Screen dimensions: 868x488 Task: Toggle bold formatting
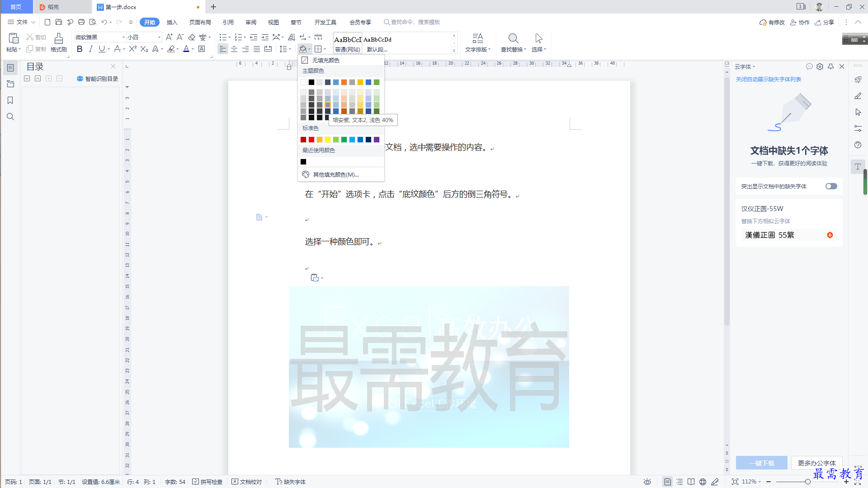(x=80, y=49)
